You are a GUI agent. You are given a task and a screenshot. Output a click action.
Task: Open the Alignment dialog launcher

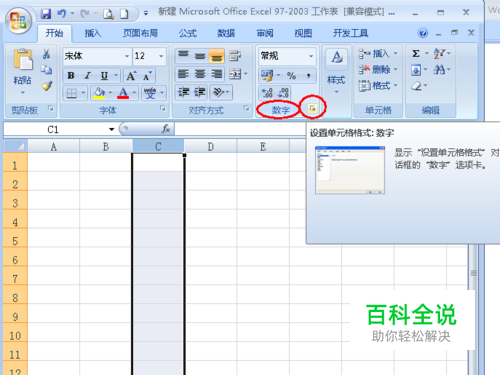246,108
